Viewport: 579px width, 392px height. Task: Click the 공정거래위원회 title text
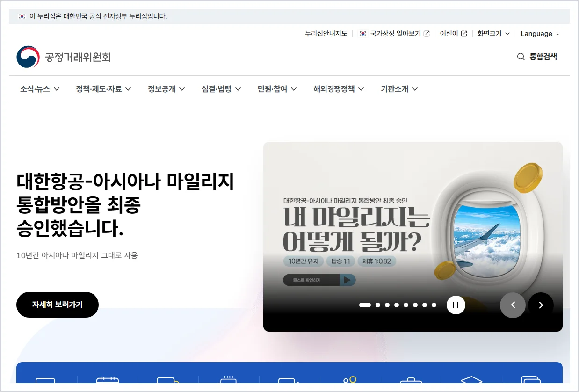pyautogui.click(x=78, y=58)
